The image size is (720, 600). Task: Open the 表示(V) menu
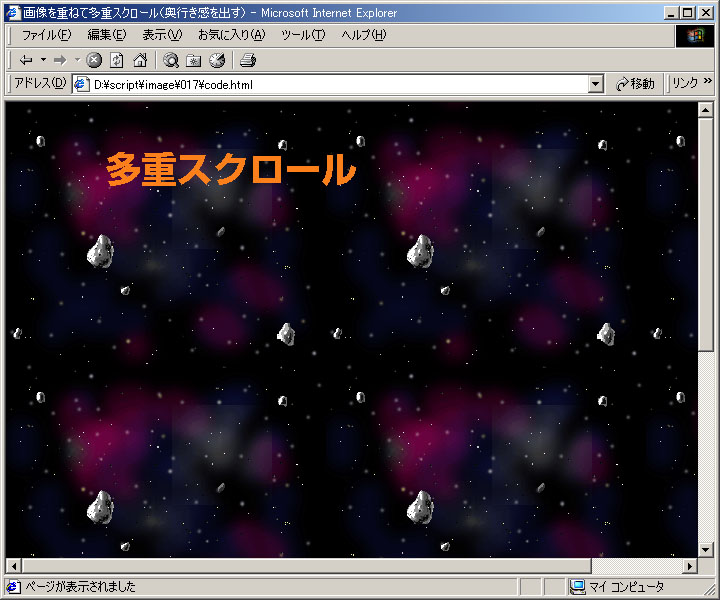[x=162, y=35]
